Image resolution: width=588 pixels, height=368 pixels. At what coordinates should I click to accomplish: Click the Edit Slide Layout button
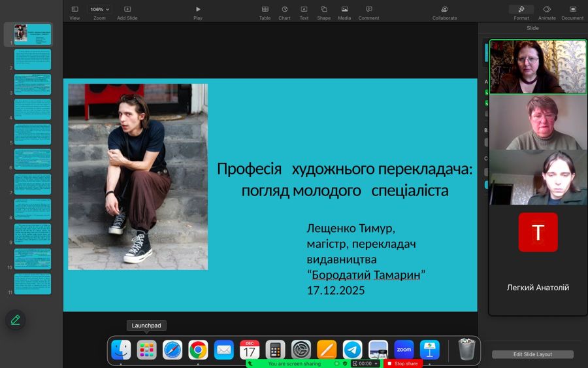point(532,354)
